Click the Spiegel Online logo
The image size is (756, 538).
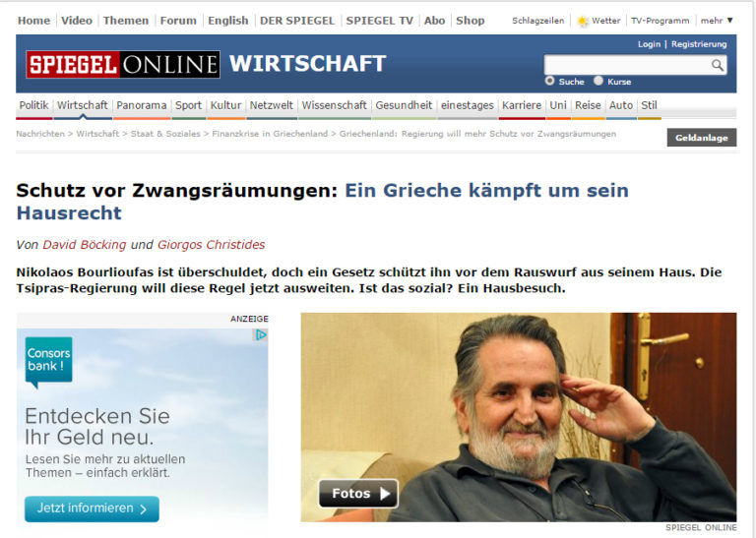(x=123, y=65)
